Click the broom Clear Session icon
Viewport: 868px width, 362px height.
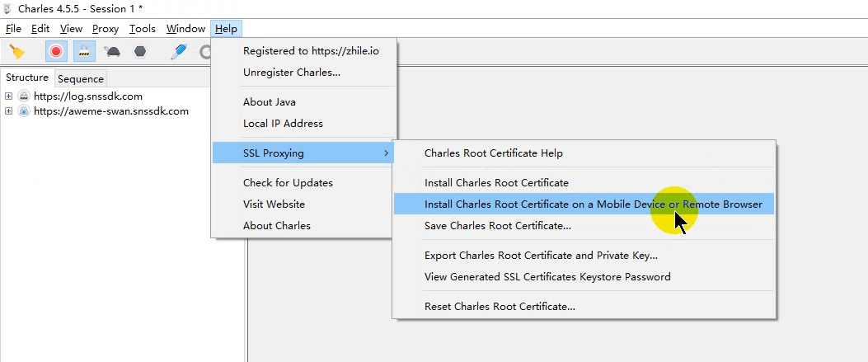pyautogui.click(x=16, y=51)
